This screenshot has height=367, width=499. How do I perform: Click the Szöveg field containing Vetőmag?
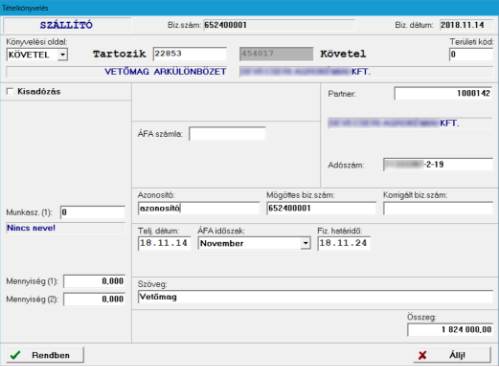click(315, 297)
